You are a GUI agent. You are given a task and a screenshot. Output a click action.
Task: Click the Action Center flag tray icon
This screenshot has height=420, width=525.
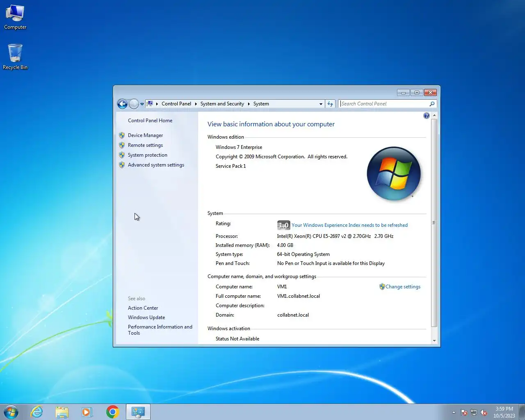(x=464, y=413)
